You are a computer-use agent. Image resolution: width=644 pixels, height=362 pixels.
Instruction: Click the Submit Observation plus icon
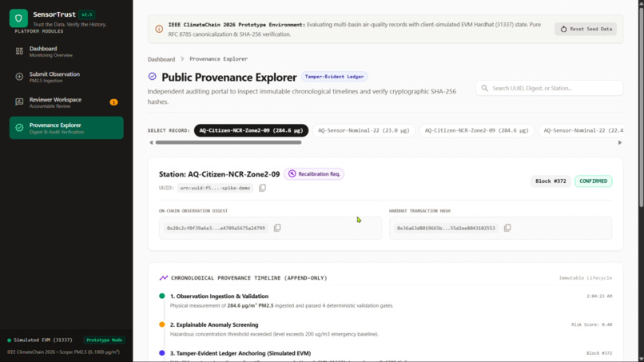[x=19, y=77]
